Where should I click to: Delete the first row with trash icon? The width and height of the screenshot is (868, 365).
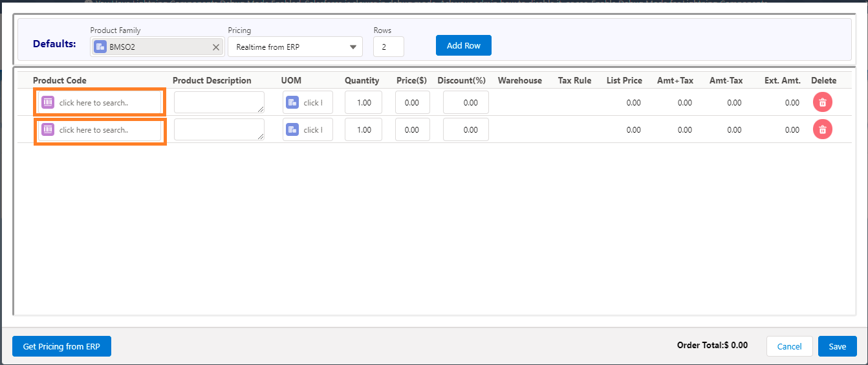point(823,102)
